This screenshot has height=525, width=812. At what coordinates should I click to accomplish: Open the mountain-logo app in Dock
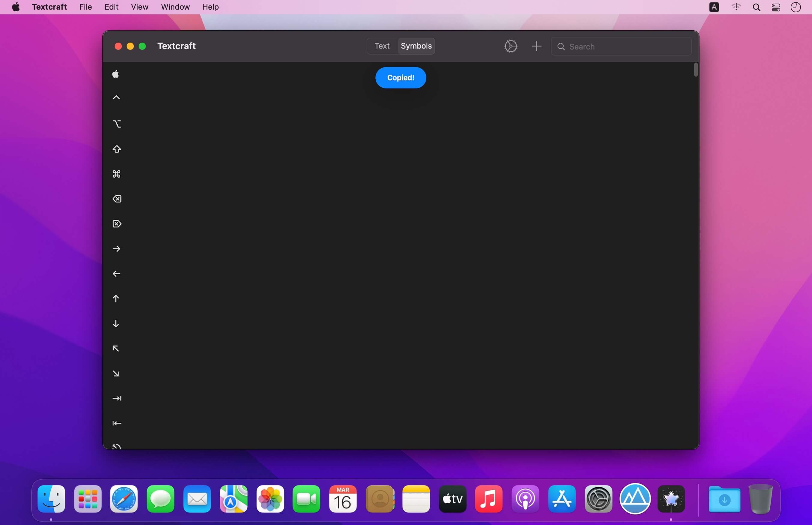pyautogui.click(x=635, y=499)
